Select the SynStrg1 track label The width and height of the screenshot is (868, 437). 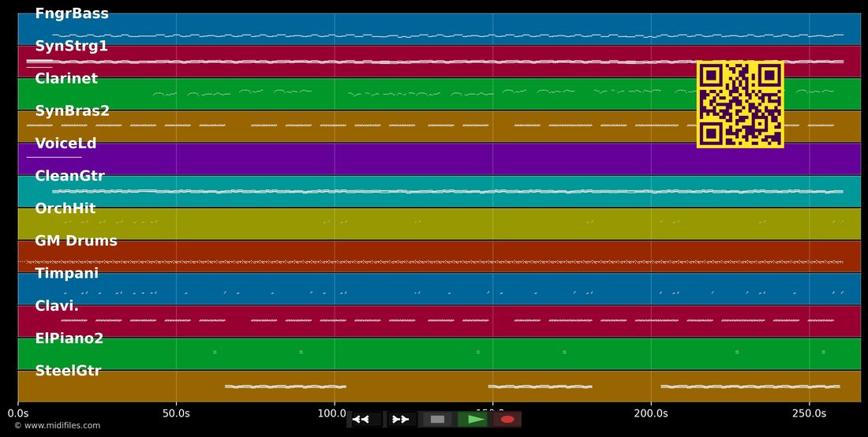coord(71,47)
